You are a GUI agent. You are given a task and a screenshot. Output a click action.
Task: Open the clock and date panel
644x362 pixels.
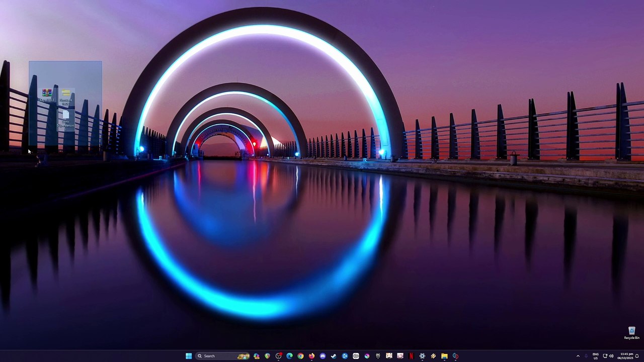tap(626, 356)
